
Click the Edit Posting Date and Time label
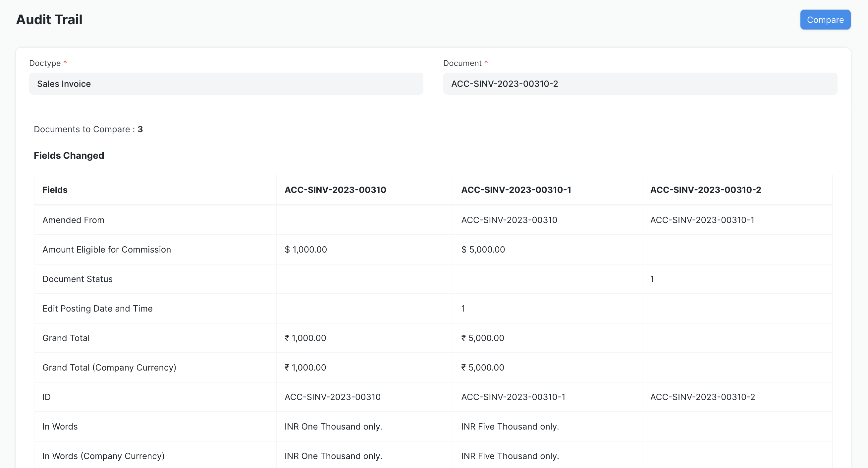[97, 308]
